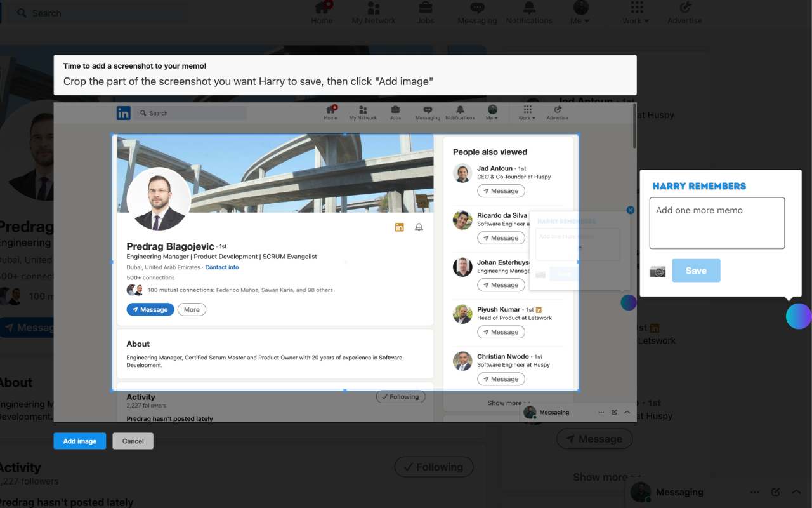The width and height of the screenshot is (812, 508).
Task: Open the Notifications bell in navigation
Action: [x=529, y=8]
